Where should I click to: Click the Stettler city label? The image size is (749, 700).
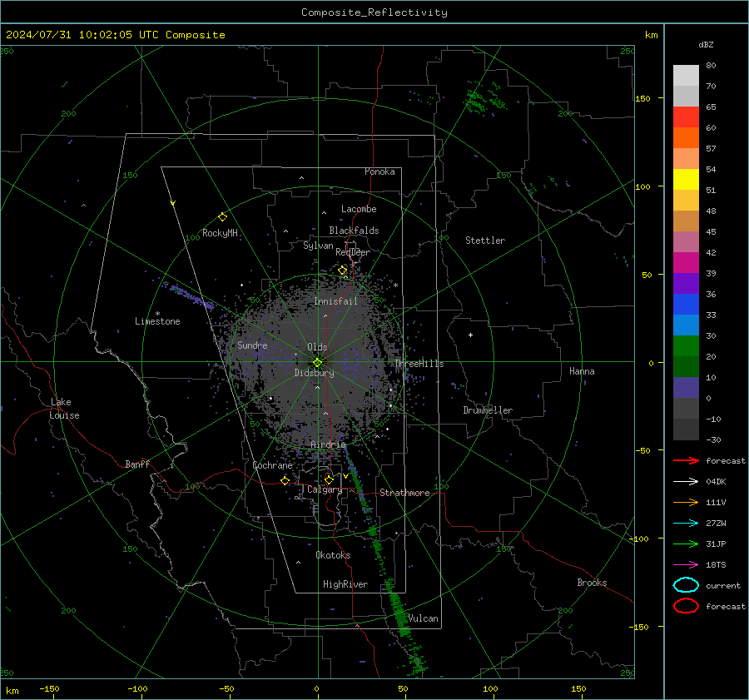485,241
